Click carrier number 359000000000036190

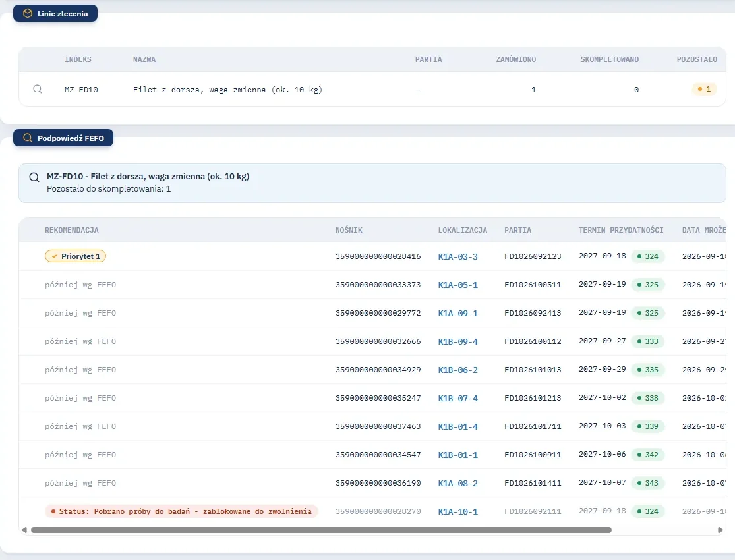378,483
